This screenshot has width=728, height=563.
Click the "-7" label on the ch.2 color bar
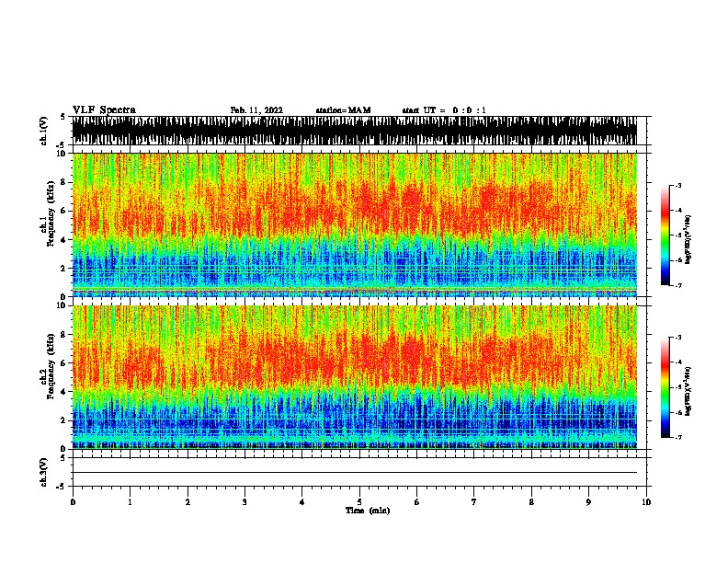pyautogui.click(x=677, y=438)
